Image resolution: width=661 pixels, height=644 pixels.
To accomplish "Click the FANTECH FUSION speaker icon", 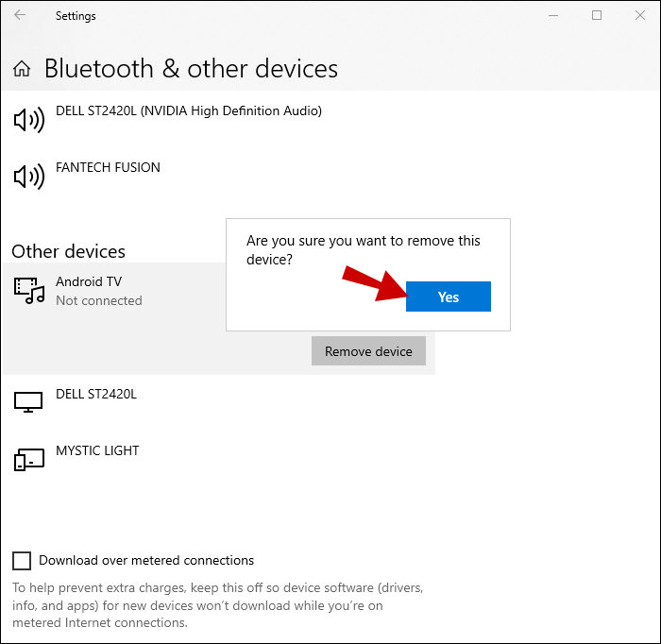I will [28, 177].
